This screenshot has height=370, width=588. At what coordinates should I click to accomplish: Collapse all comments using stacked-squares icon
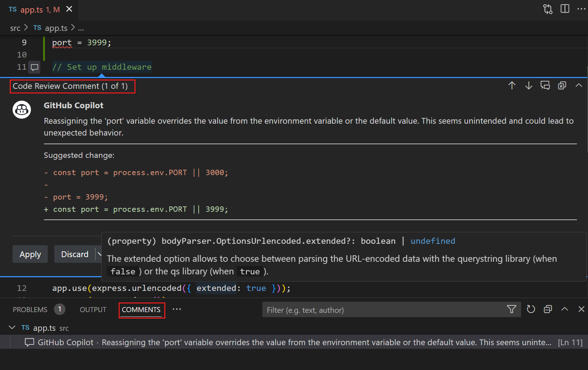pos(548,309)
